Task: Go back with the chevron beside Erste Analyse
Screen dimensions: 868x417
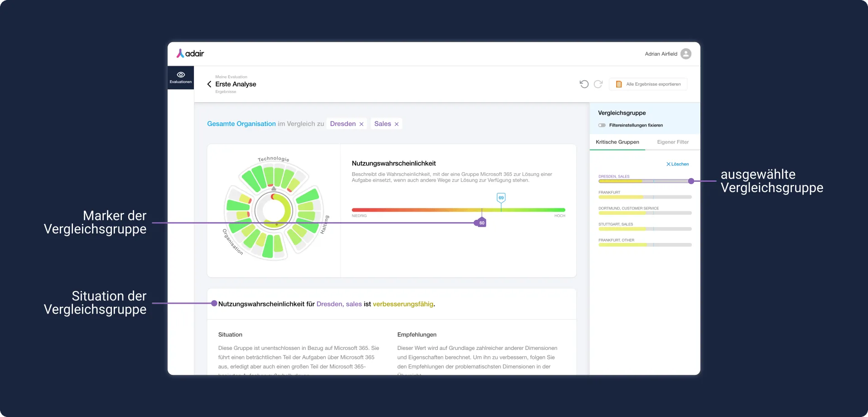Action: (x=209, y=84)
